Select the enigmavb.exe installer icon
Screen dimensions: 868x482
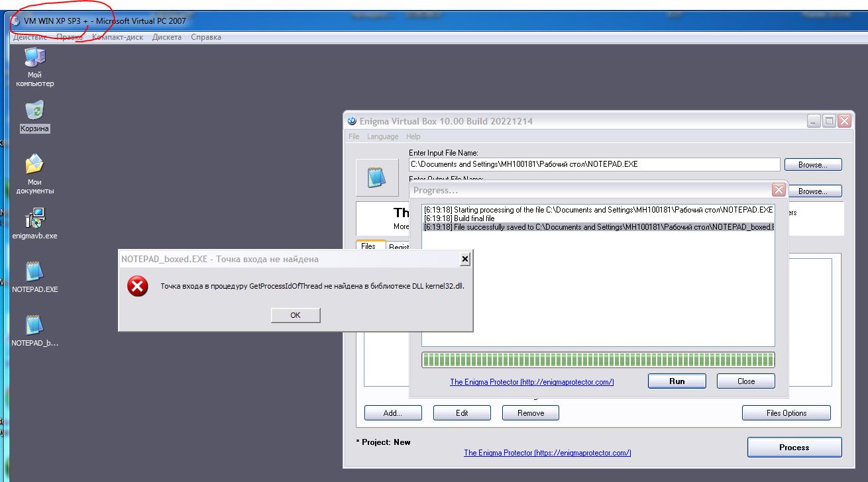[34, 224]
